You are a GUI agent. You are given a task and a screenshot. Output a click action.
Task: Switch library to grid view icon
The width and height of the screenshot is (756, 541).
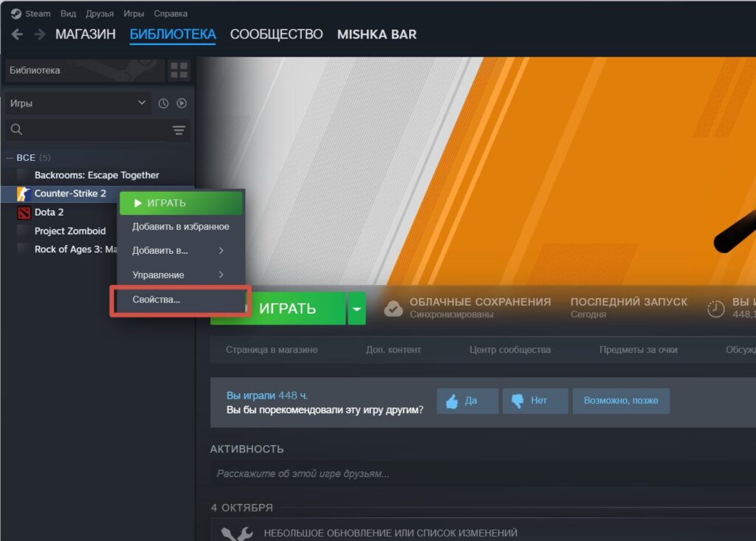(179, 71)
